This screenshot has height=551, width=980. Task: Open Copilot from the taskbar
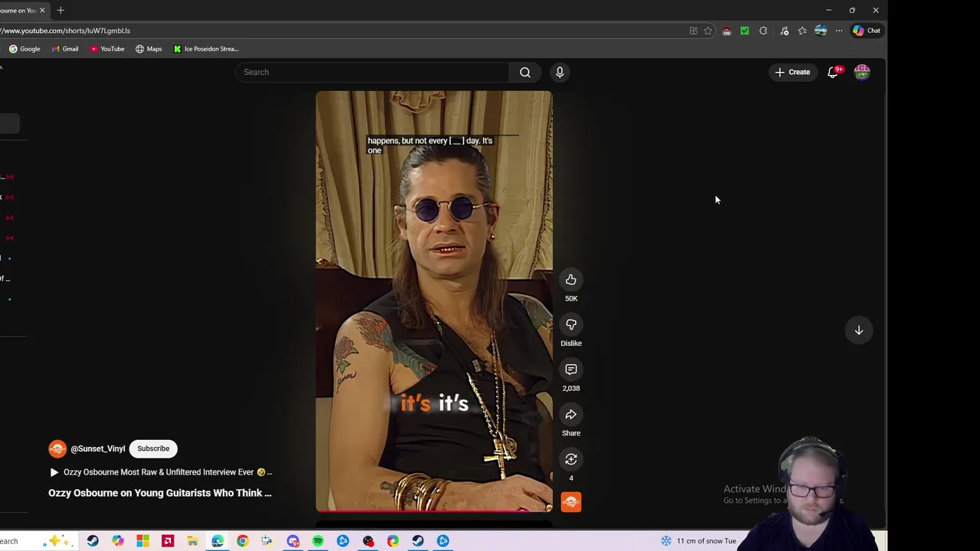tap(118, 541)
